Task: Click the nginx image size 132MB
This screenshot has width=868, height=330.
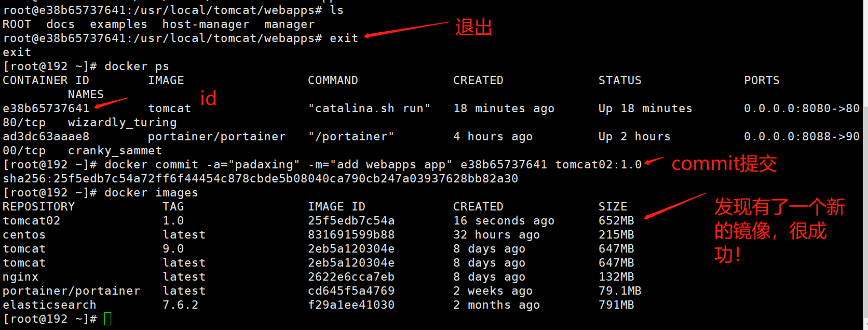Action: (x=616, y=277)
